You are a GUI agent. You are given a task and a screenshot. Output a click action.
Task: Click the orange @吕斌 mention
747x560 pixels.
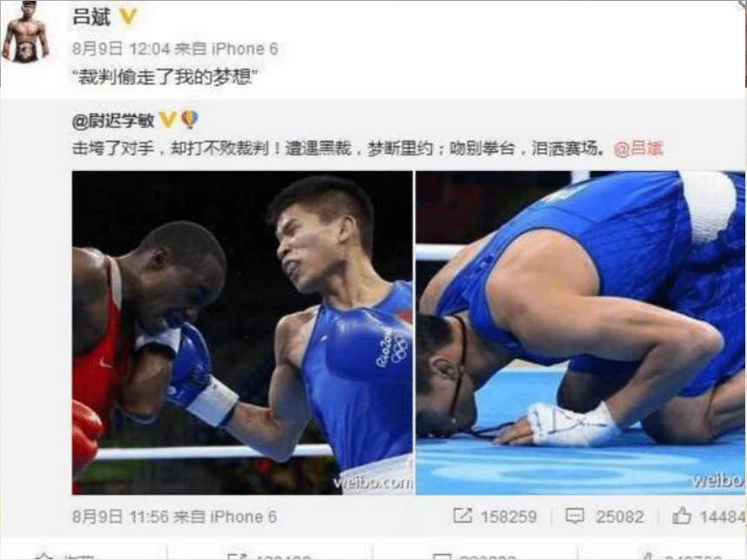click(x=638, y=148)
